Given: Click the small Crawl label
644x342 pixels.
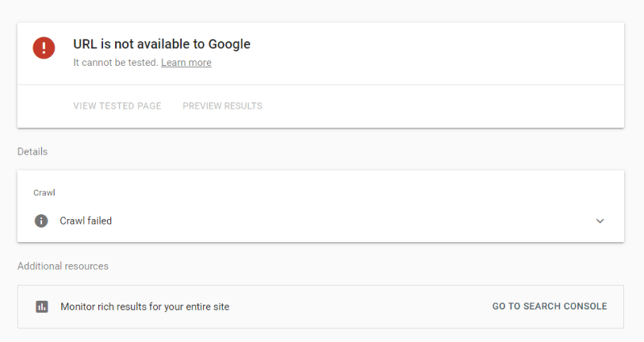Looking at the screenshot, I should click(x=43, y=193).
